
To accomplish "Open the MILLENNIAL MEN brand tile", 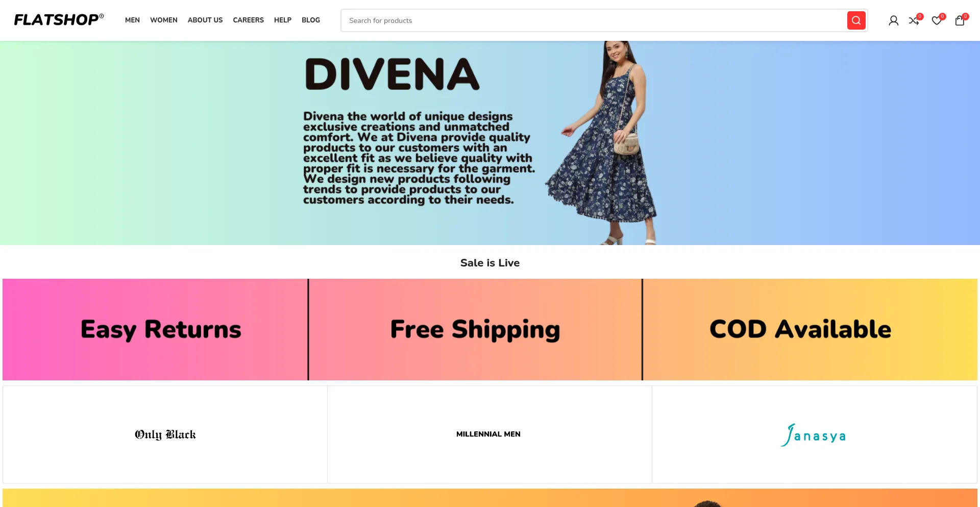I will (x=489, y=434).
